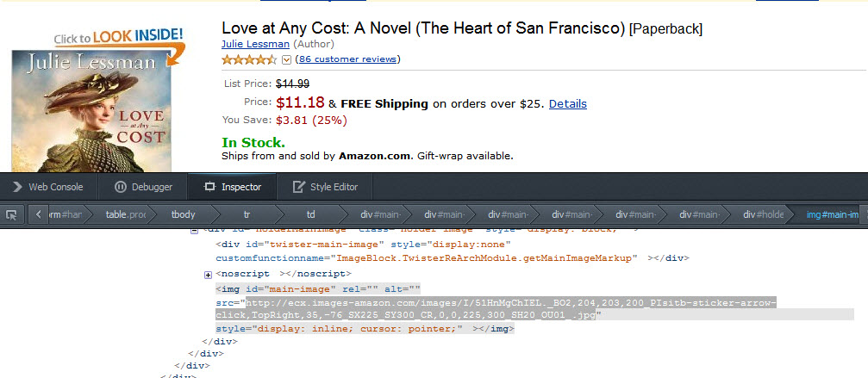The width and height of the screenshot is (868, 378).
Task: Select the Inspector tab
Action: [x=233, y=187]
